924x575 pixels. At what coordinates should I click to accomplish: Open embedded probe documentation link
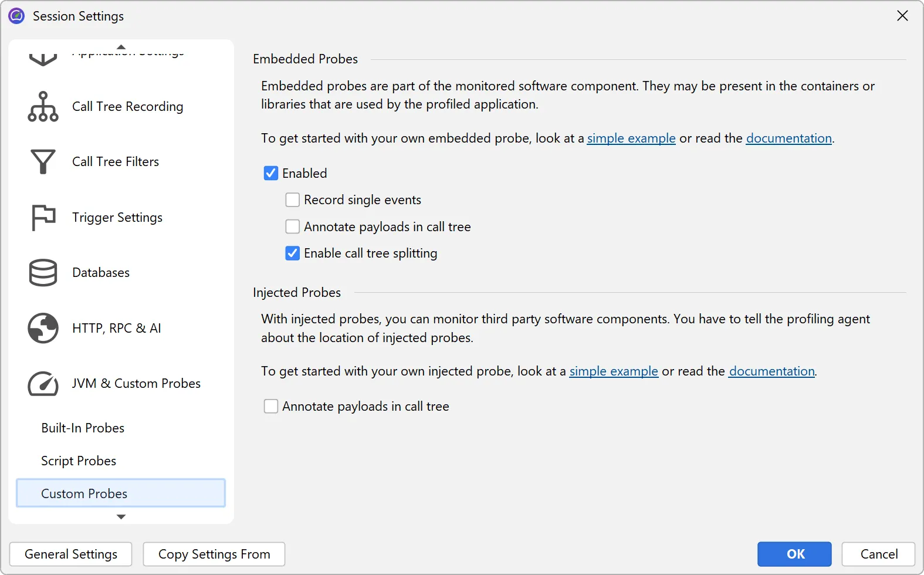pos(788,138)
